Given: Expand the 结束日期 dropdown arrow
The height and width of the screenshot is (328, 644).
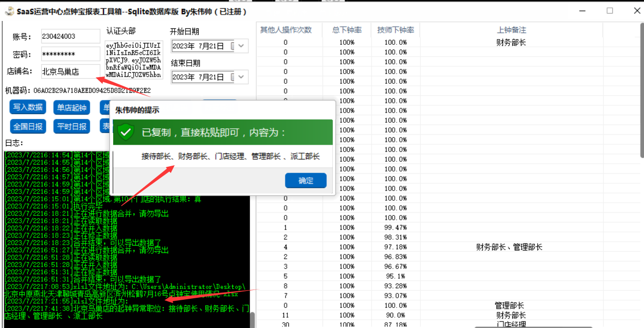Looking at the screenshot, I should pos(242,77).
